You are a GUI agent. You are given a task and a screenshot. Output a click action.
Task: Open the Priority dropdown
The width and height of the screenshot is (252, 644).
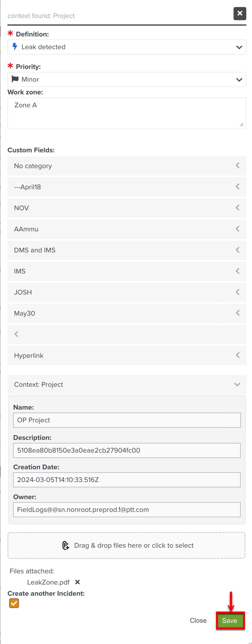[127, 79]
